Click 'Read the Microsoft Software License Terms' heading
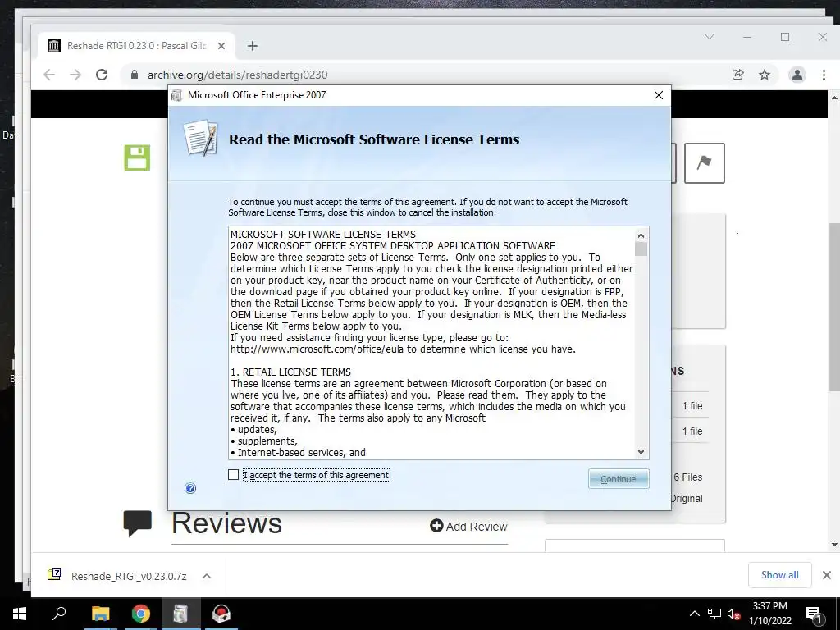Image resolution: width=840 pixels, height=630 pixels. click(374, 139)
